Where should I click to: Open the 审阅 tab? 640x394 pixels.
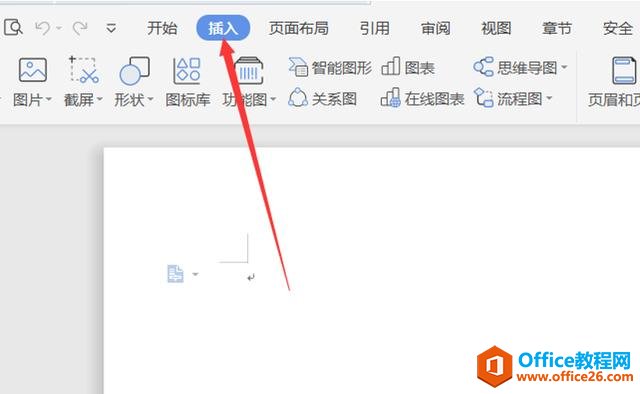pyautogui.click(x=436, y=28)
